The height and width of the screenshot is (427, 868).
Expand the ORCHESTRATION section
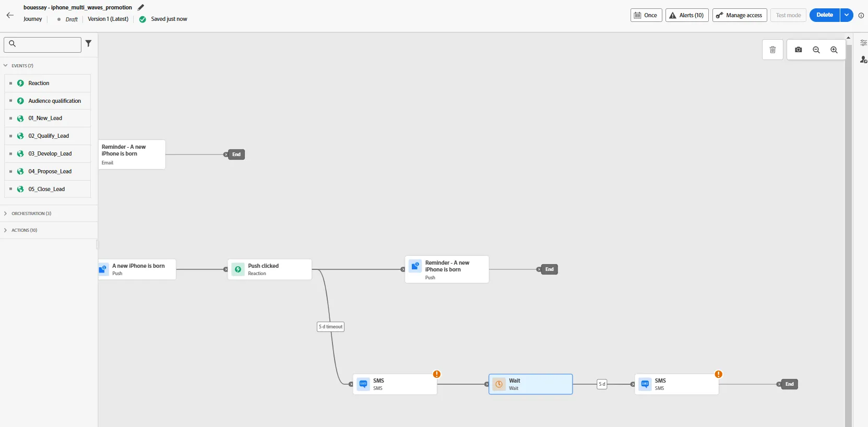6,214
